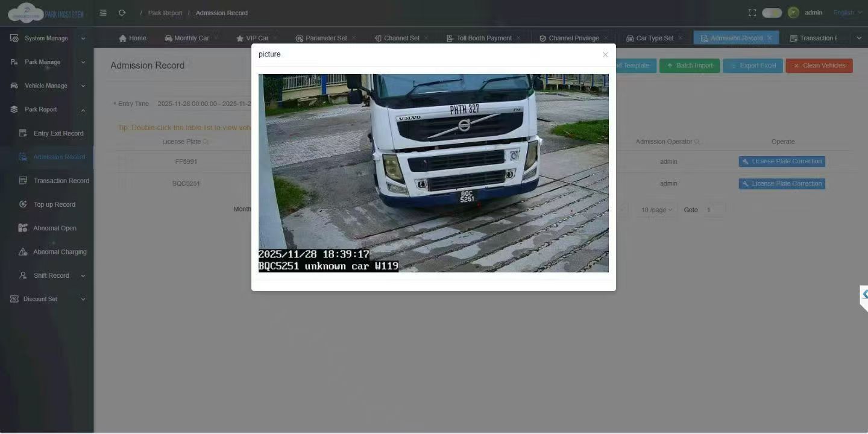This screenshot has width=868, height=434.
Task: Click License Plate Correction for BQC5251
Action: pos(782,184)
